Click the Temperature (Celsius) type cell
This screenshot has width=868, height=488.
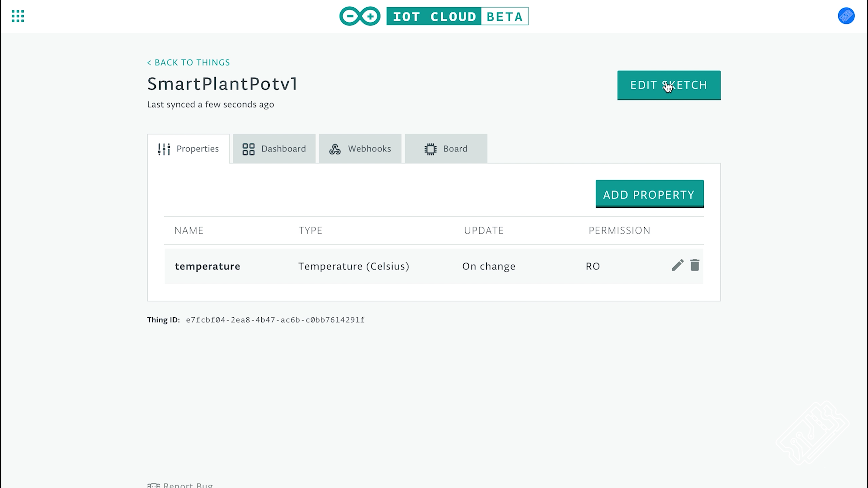pyautogui.click(x=354, y=266)
